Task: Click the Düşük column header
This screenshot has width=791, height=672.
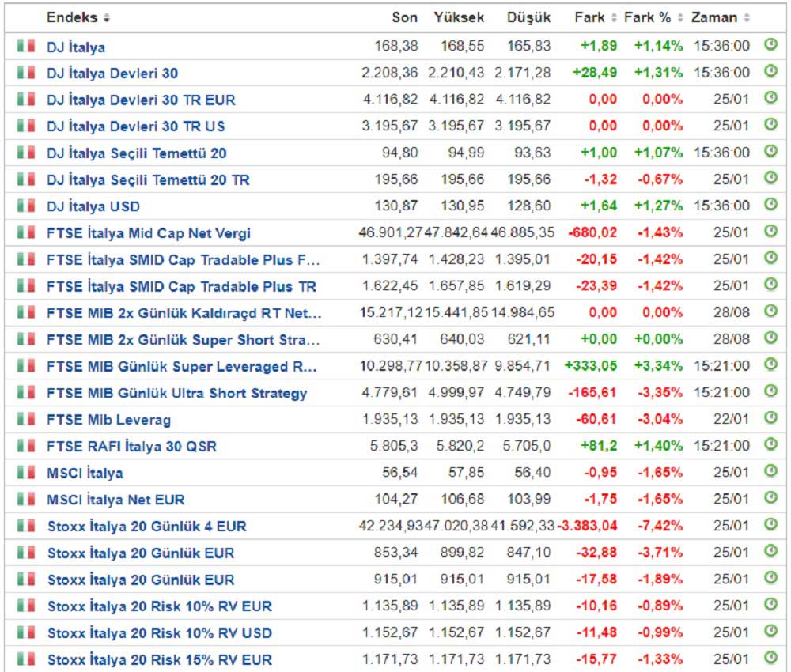Action: pos(528,17)
